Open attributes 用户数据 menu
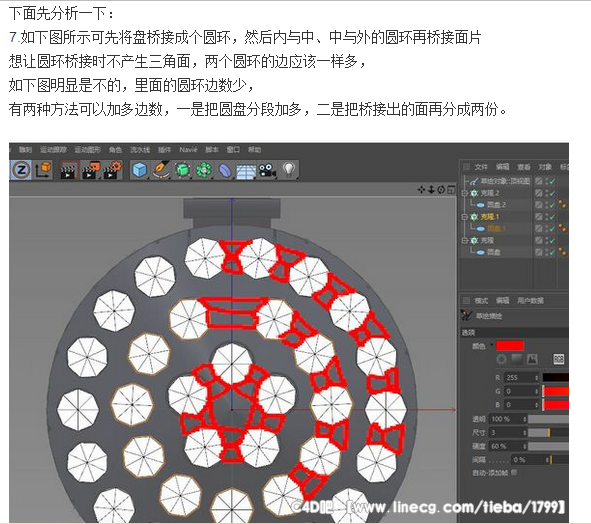Screen dimensions: 591x524 [x=530, y=300]
